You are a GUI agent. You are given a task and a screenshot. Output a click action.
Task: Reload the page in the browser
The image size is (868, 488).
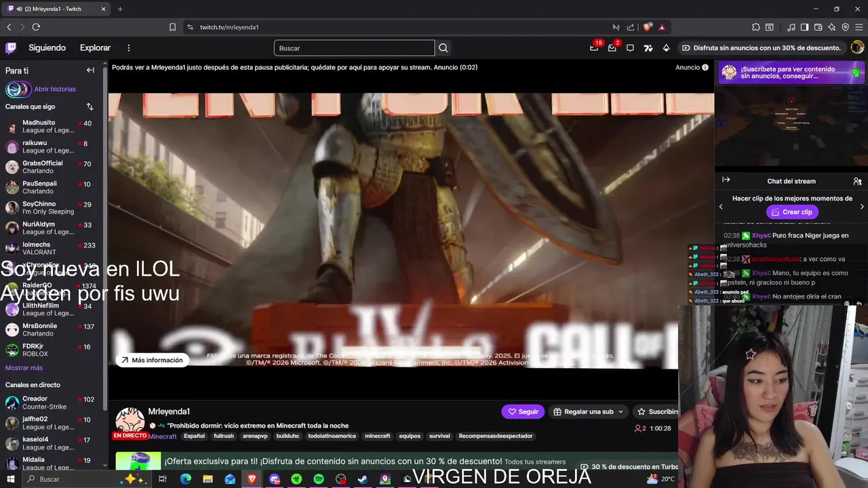click(x=36, y=27)
